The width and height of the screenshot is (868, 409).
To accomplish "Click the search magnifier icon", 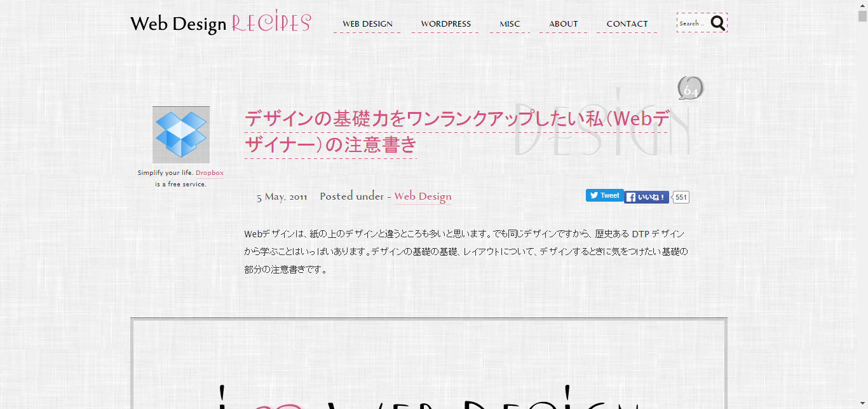I will [x=717, y=24].
